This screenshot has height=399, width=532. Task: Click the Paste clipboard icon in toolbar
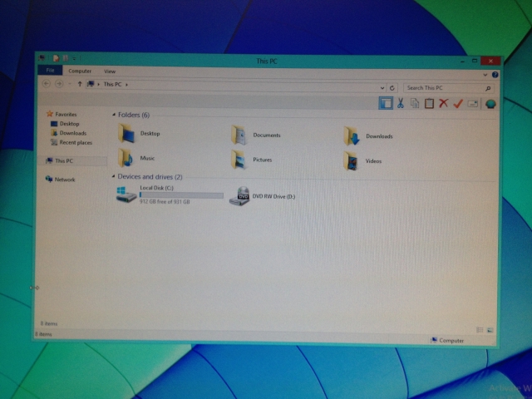(429, 104)
